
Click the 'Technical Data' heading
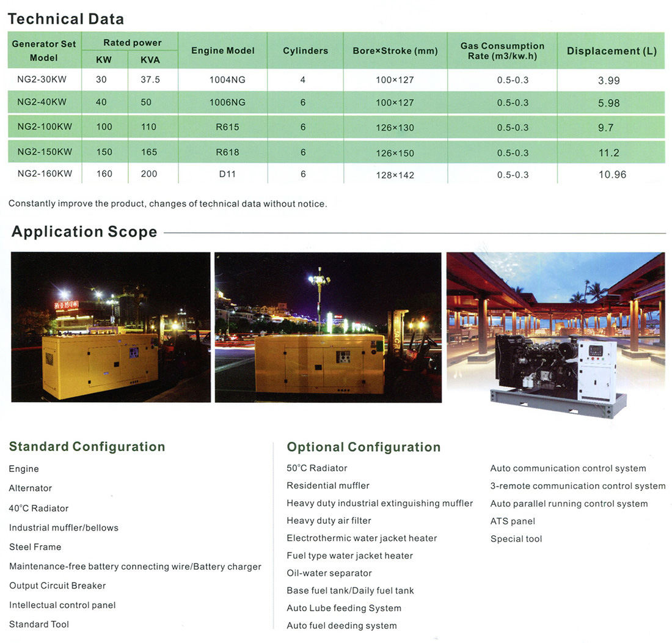tap(65, 19)
